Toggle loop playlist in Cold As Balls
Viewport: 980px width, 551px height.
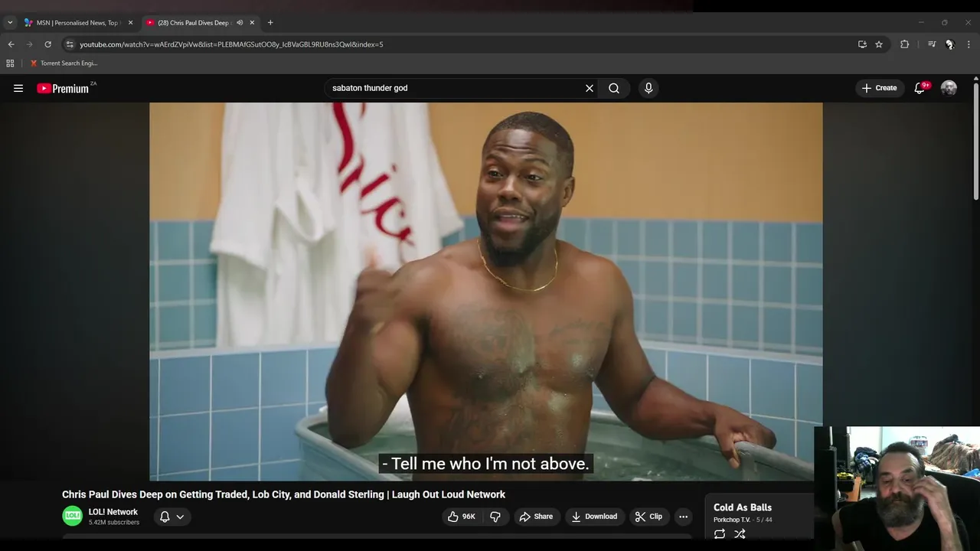pyautogui.click(x=720, y=534)
